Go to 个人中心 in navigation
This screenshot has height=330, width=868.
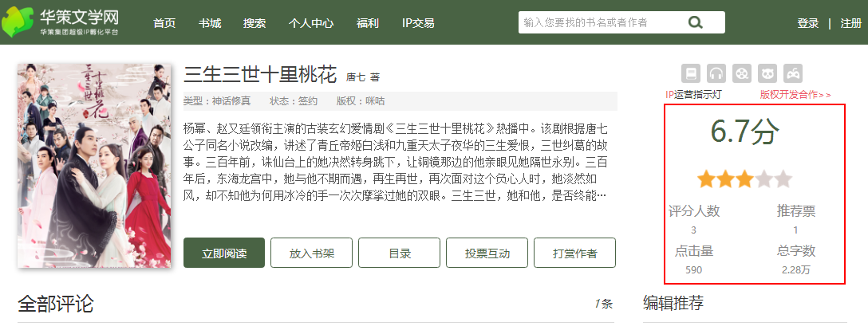pyautogui.click(x=311, y=23)
